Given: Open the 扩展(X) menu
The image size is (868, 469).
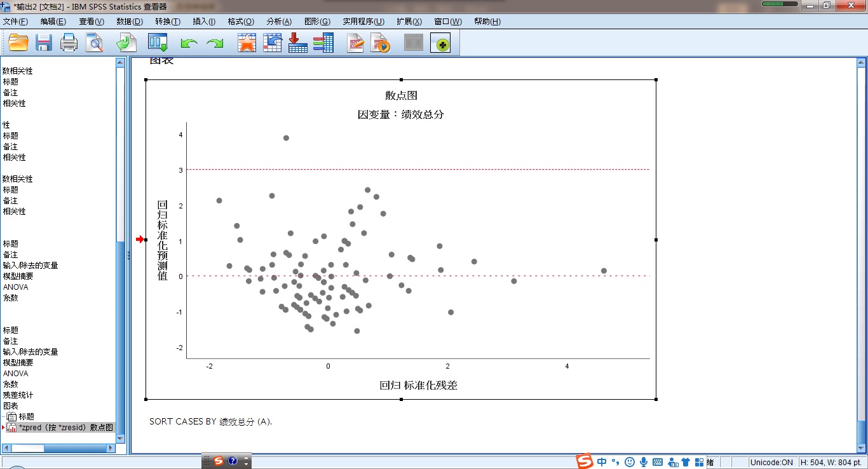Looking at the screenshot, I should tap(409, 21).
